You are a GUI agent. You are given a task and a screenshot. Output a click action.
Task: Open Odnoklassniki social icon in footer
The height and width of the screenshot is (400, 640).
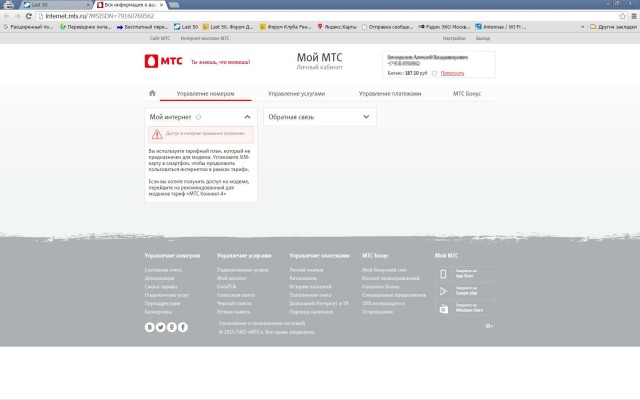click(172, 327)
